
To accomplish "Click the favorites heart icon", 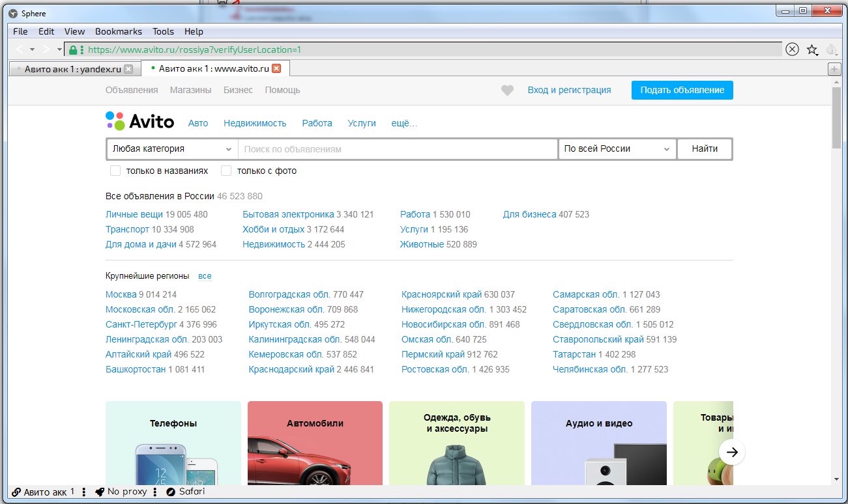I will click(x=507, y=91).
